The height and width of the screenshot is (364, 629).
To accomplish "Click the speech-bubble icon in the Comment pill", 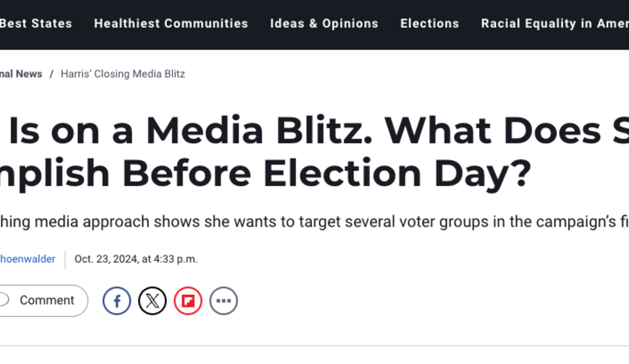I will [x=4, y=301].
